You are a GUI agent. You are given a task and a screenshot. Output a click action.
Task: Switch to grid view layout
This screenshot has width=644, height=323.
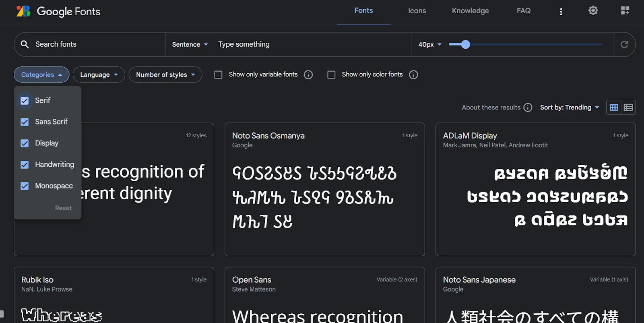[x=613, y=108]
